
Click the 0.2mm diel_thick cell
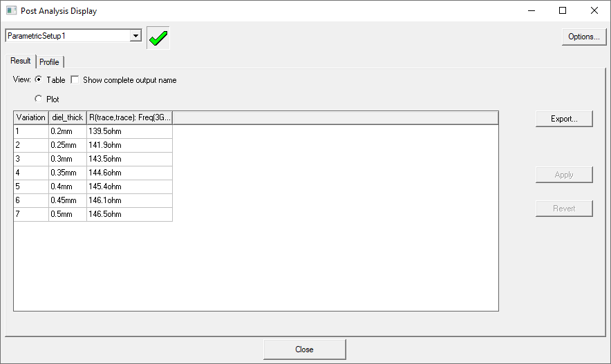pyautogui.click(x=68, y=132)
